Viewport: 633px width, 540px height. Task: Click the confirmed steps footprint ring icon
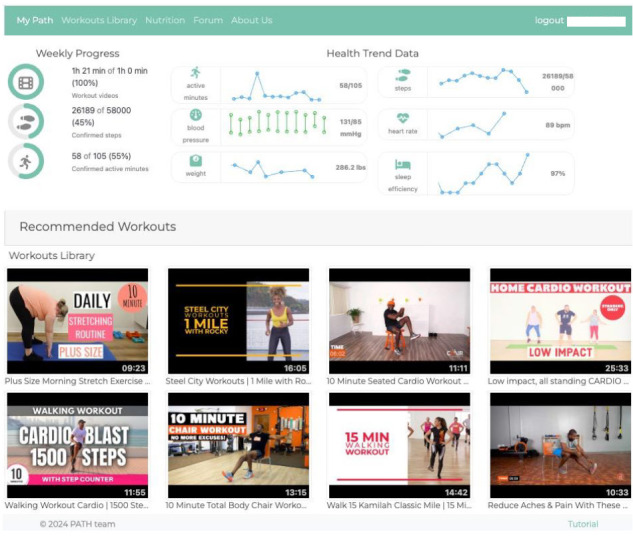tap(26, 121)
